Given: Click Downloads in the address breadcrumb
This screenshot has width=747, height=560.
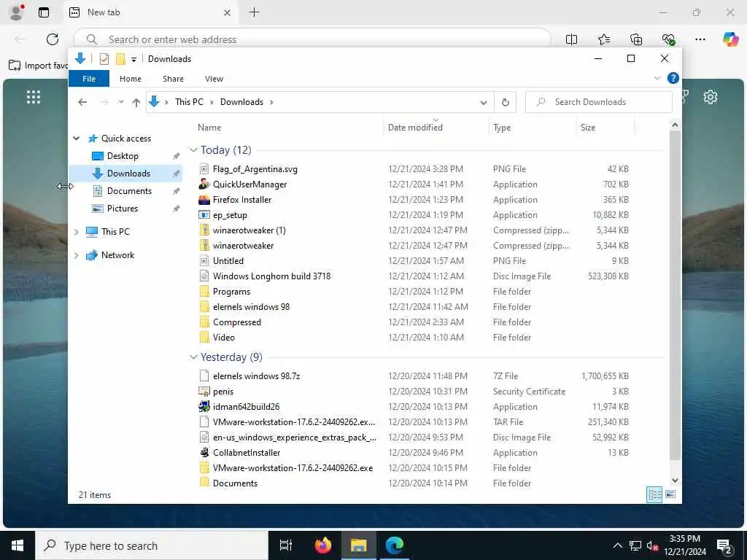Looking at the screenshot, I should point(241,102).
